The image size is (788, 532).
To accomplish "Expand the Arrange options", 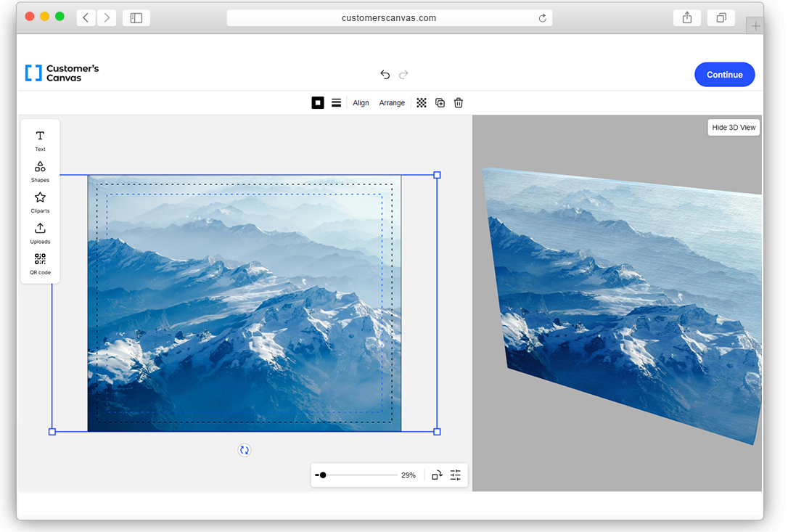I will coord(392,103).
